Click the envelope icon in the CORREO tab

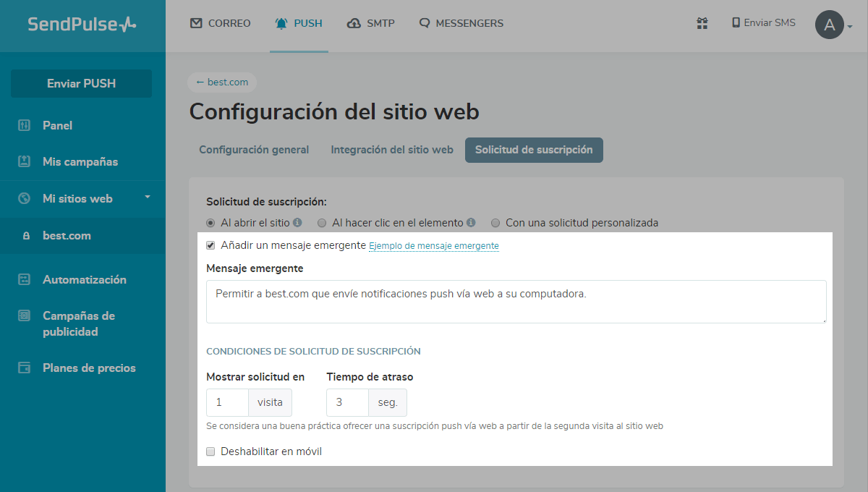coord(196,23)
